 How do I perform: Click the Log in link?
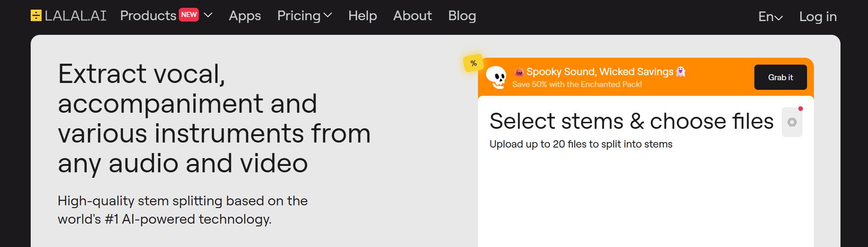point(818,17)
